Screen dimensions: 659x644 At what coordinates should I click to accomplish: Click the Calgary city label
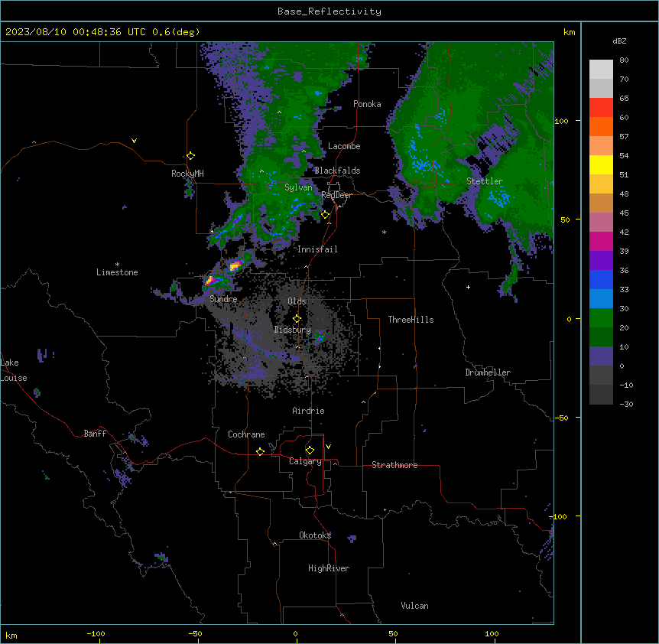pos(306,461)
